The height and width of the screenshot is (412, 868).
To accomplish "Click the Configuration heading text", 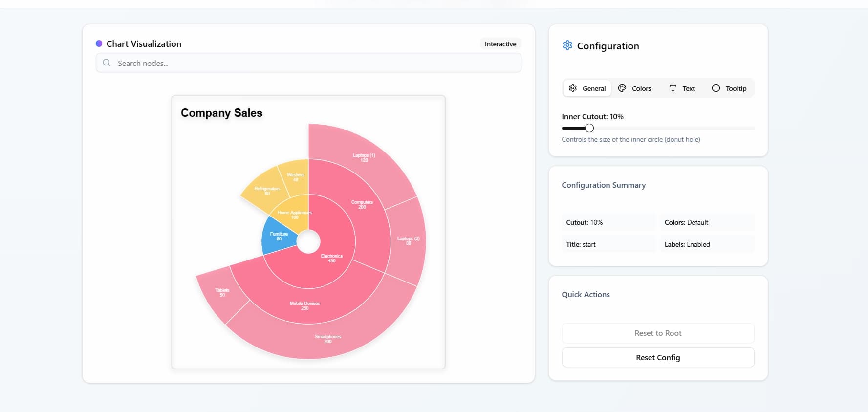I will pyautogui.click(x=608, y=46).
